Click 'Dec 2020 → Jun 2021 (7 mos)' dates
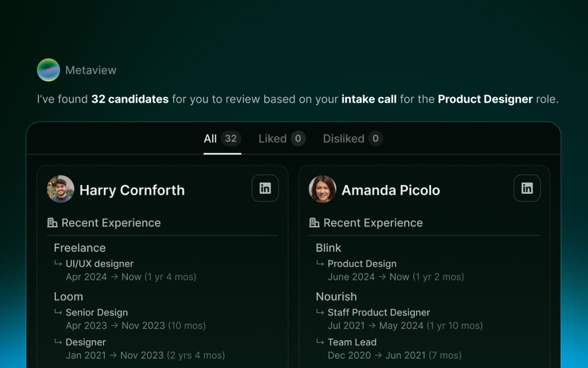 point(395,356)
